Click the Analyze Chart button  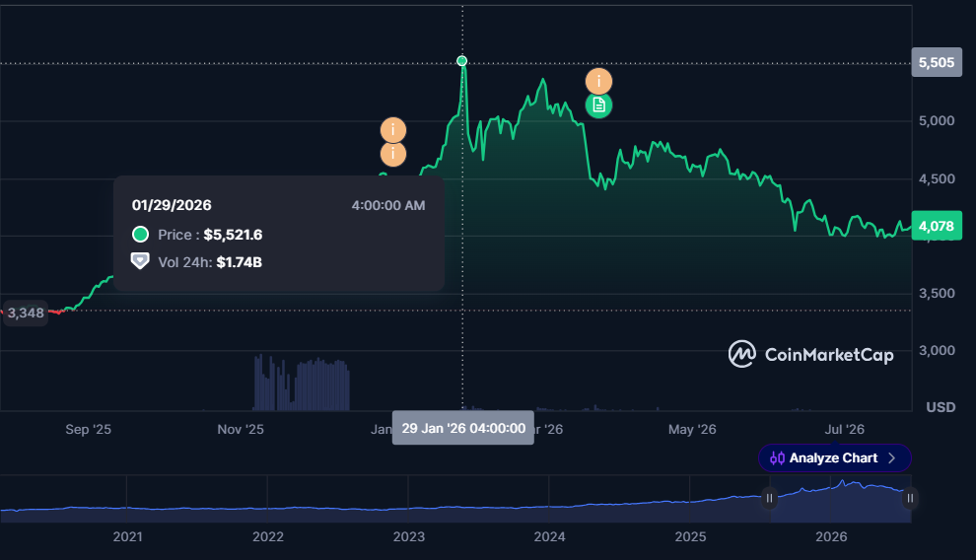[835, 457]
